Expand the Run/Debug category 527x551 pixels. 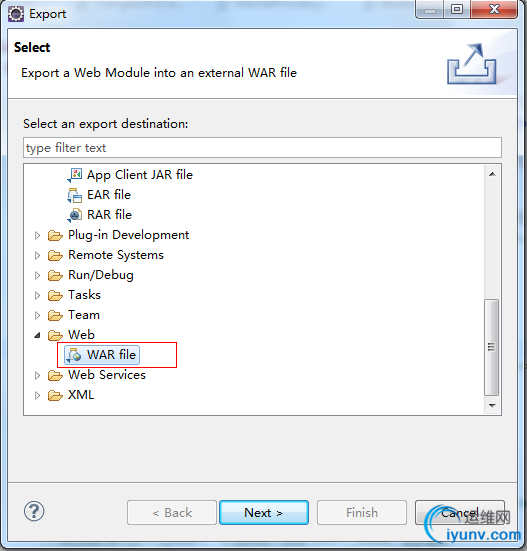37,276
